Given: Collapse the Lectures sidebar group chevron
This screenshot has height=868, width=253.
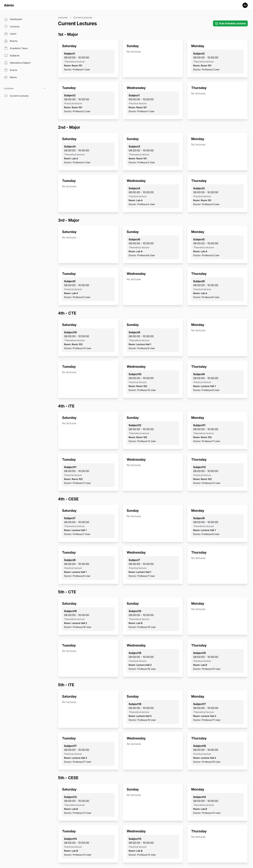Looking at the screenshot, I should [45, 89].
